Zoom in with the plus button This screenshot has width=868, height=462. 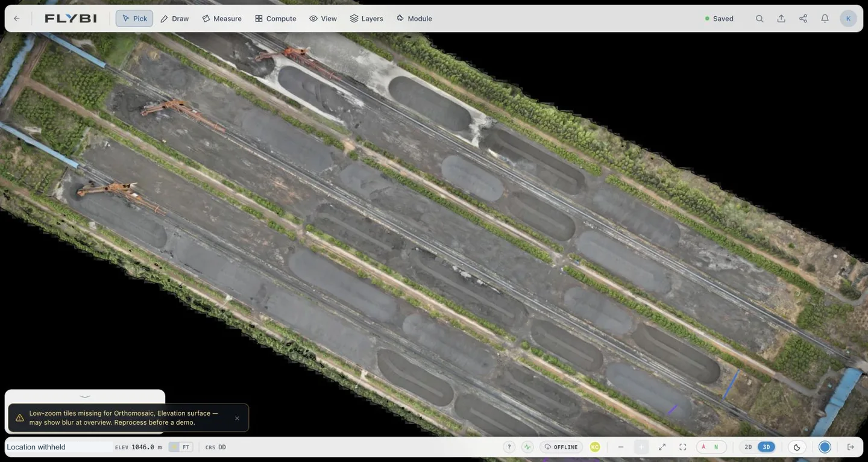641,447
